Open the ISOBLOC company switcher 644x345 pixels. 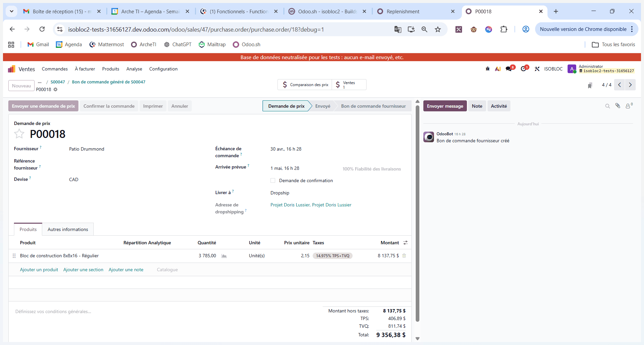click(553, 69)
